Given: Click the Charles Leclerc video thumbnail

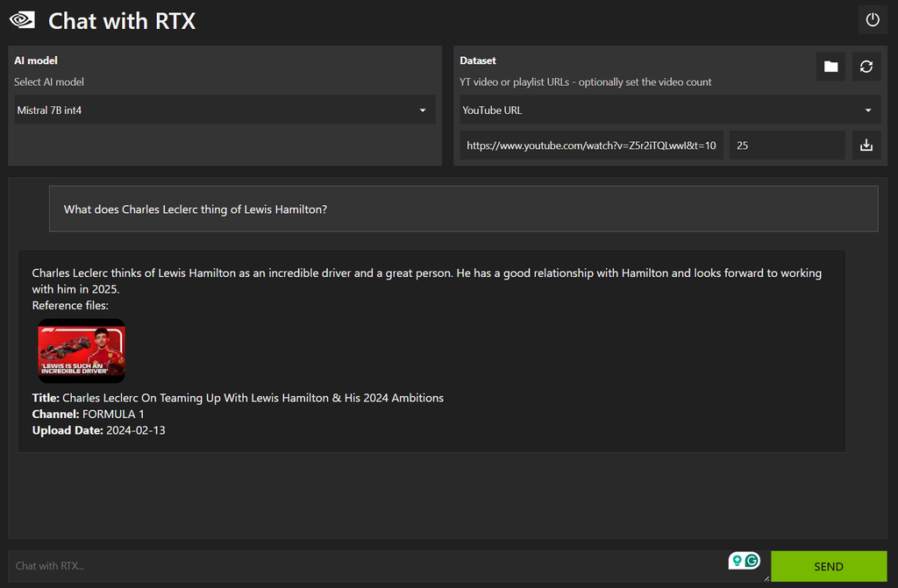Looking at the screenshot, I should [x=81, y=350].
